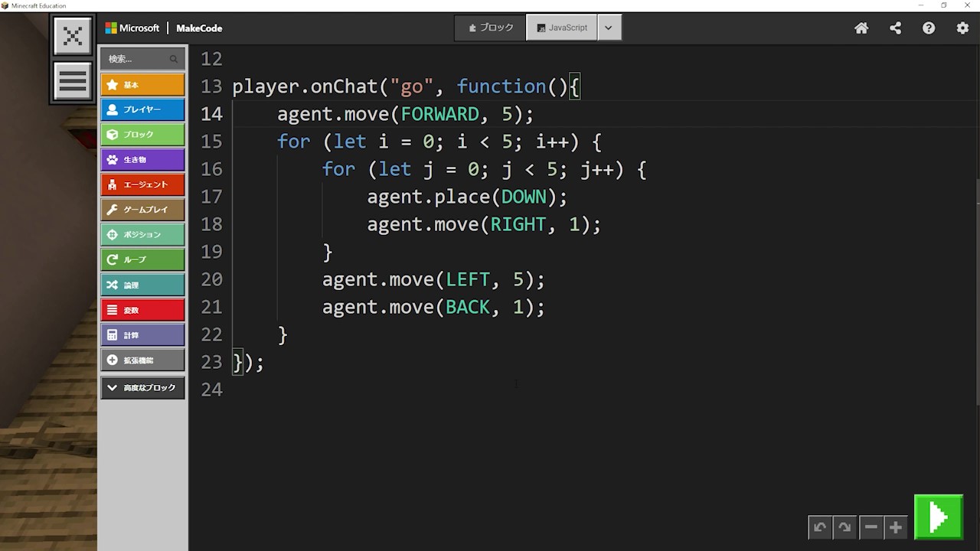
Task: Open the プレイヤー player category
Action: [142, 109]
